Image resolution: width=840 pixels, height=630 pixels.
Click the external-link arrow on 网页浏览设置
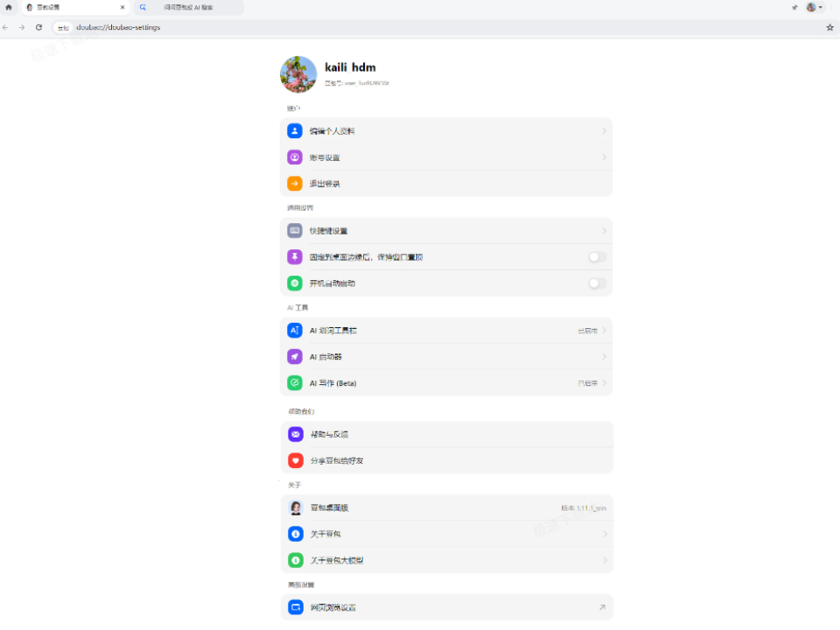coord(602,607)
